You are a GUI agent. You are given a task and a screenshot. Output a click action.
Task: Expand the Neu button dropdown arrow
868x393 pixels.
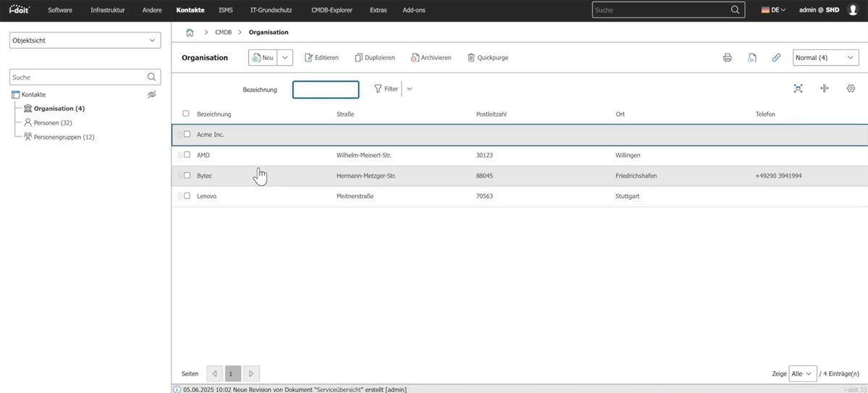point(285,58)
